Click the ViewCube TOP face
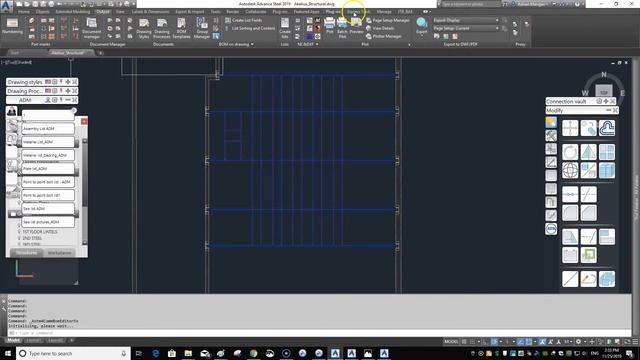Image resolution: width=640 pixels, height=360 pixels. click(604, 91)
